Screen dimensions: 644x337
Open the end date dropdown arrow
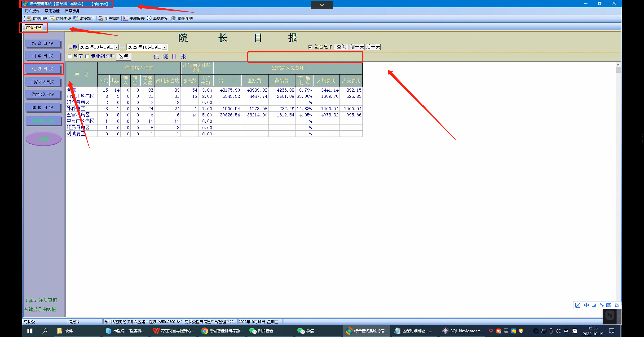click(164, 47)
